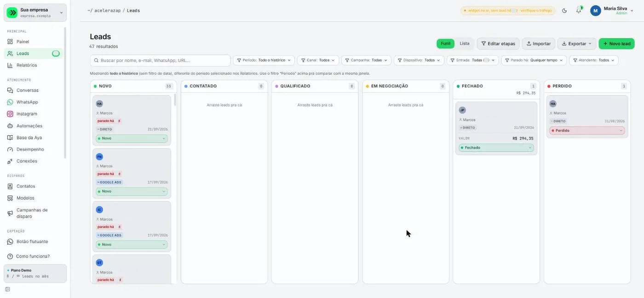644x298 pixels.
Task: Click the Importar button
Action: click(x=539, y=44)
